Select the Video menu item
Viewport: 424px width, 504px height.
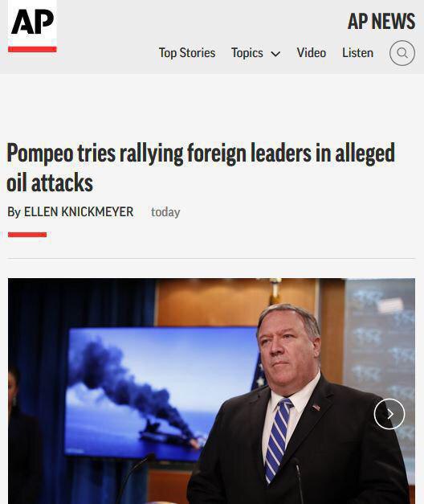pos(312,53)
